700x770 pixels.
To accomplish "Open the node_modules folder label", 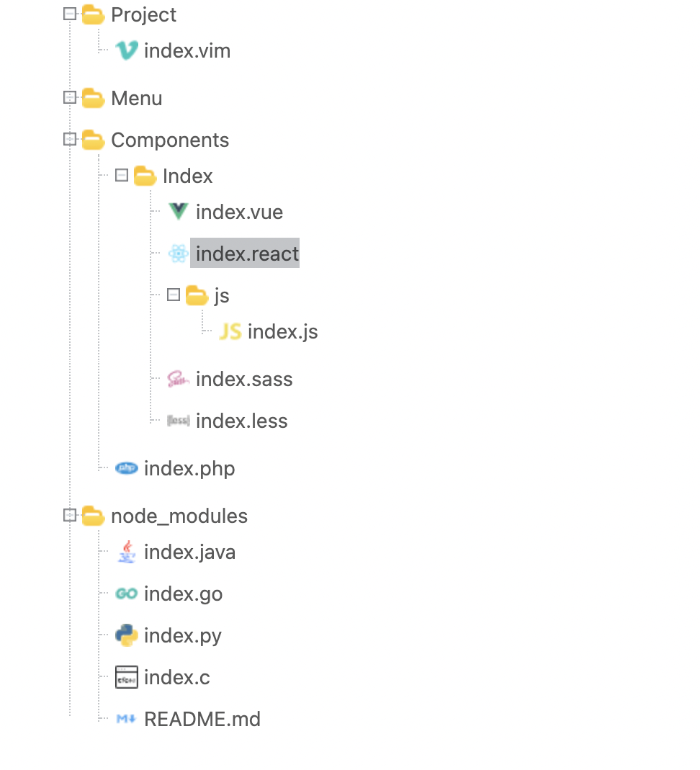I will click(179, 516).
